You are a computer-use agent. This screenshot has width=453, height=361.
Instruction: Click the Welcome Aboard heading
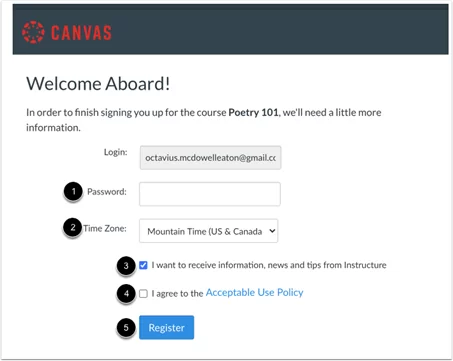[x=98, y=84]
